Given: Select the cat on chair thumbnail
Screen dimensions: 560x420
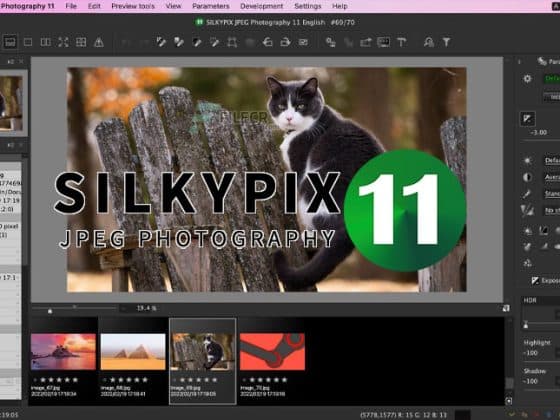Looking at the screenshot, I should pyautogui.click(x=202, y=352).
